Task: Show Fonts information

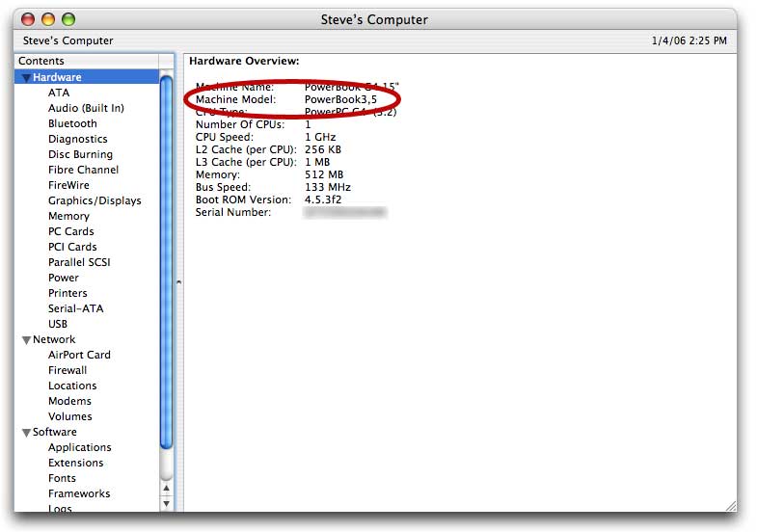Action: coord(62,478)
